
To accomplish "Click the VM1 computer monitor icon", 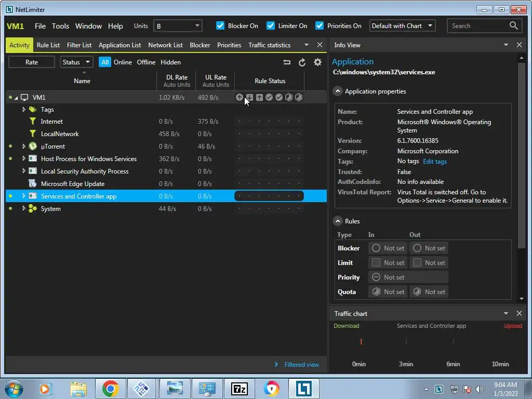I will point(24,97).
